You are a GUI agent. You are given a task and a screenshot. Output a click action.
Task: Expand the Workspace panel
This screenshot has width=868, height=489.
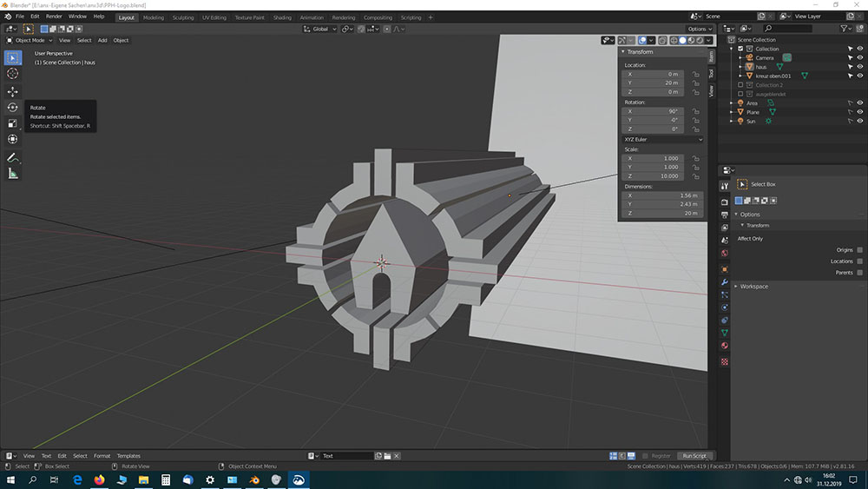(x=753, y=287)
